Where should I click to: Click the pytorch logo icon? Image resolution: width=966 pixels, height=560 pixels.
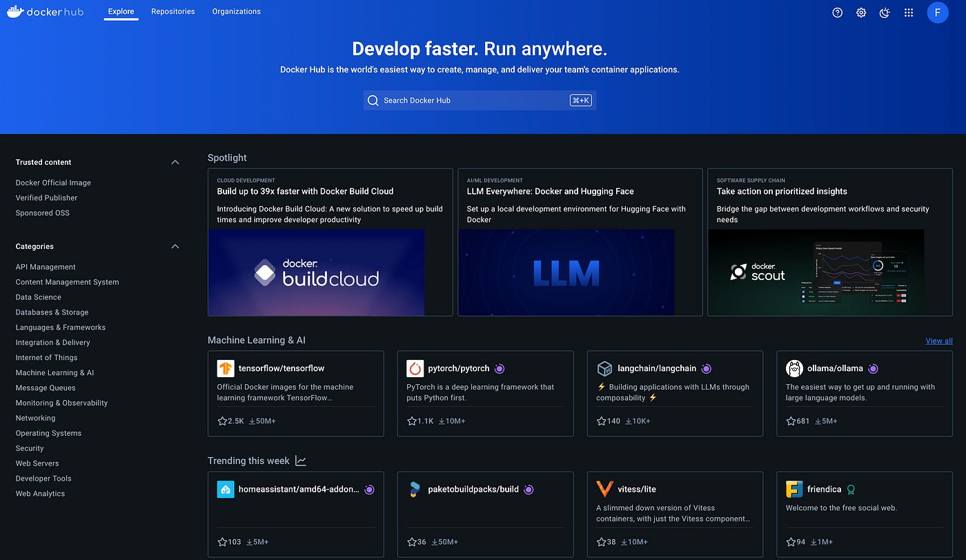tap(415, 368)
